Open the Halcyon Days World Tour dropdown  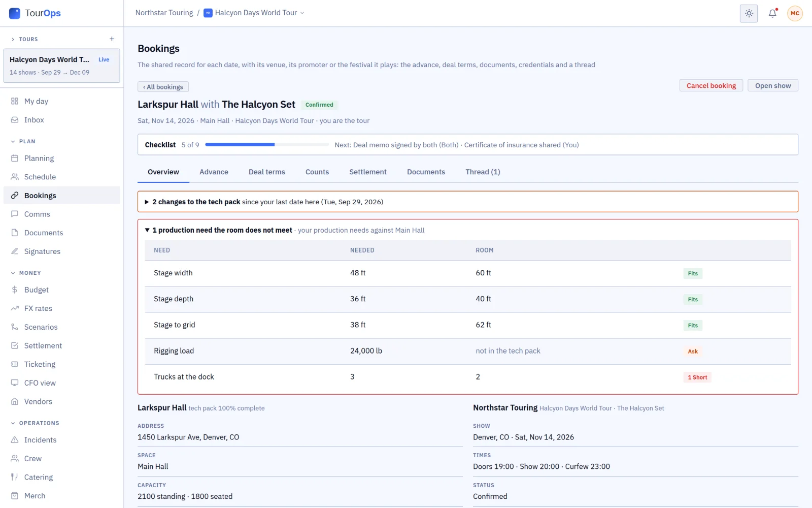pos(254,13)
